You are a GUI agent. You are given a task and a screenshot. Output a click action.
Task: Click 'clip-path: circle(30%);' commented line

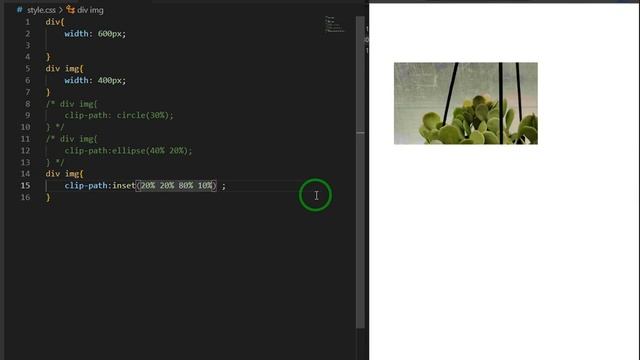(x=119, y=115)
